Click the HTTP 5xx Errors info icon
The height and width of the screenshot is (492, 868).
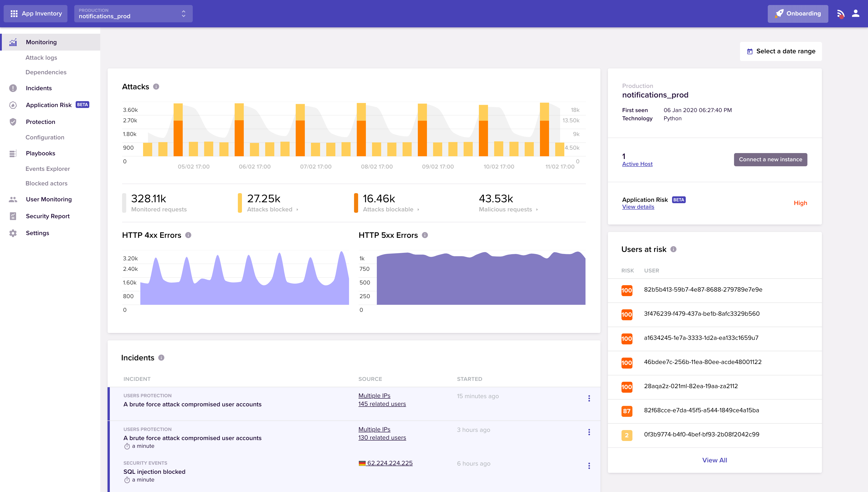coord(425,235)
